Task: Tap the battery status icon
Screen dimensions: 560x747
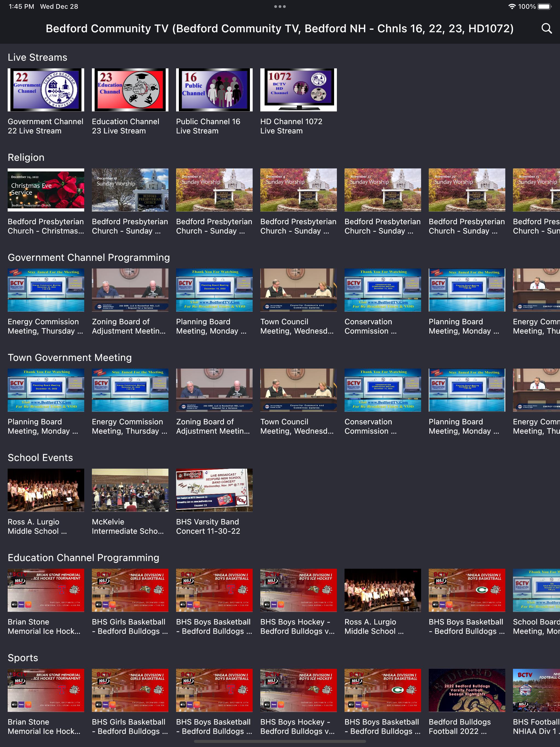Action: pos(544,6)
